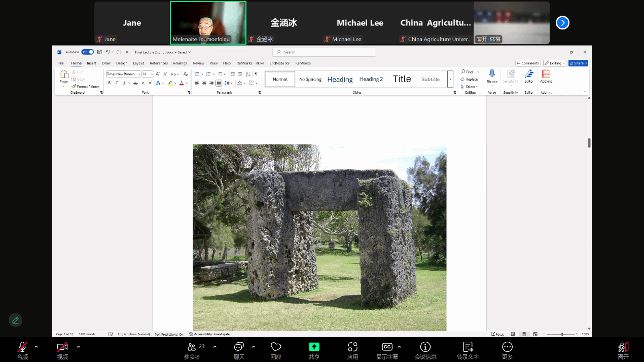This screenshot has width=644, height=362.
Task: Expand the font name dropdown
Action: 139,74
